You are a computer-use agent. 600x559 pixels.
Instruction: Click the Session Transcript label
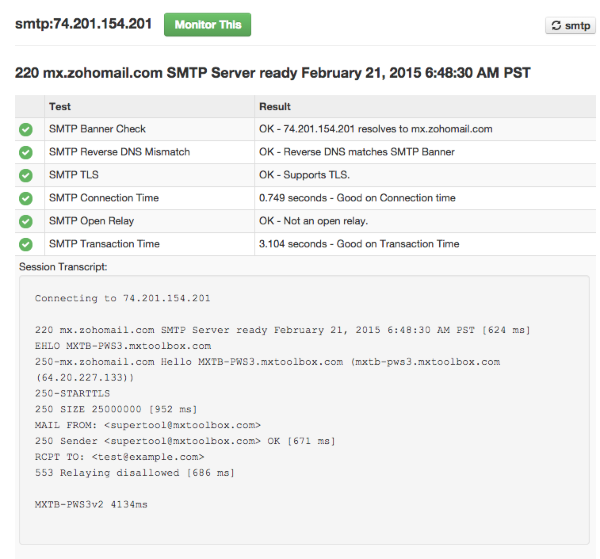62,266
